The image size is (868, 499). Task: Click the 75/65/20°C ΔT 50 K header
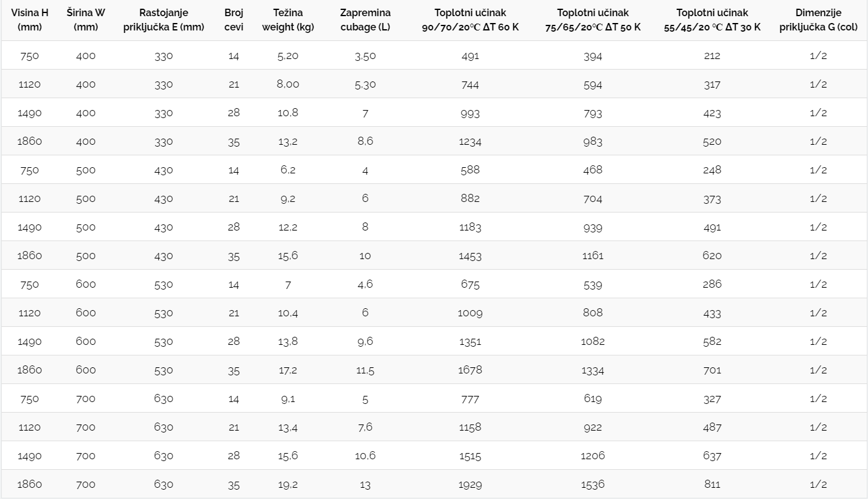(x=592, y=20)
